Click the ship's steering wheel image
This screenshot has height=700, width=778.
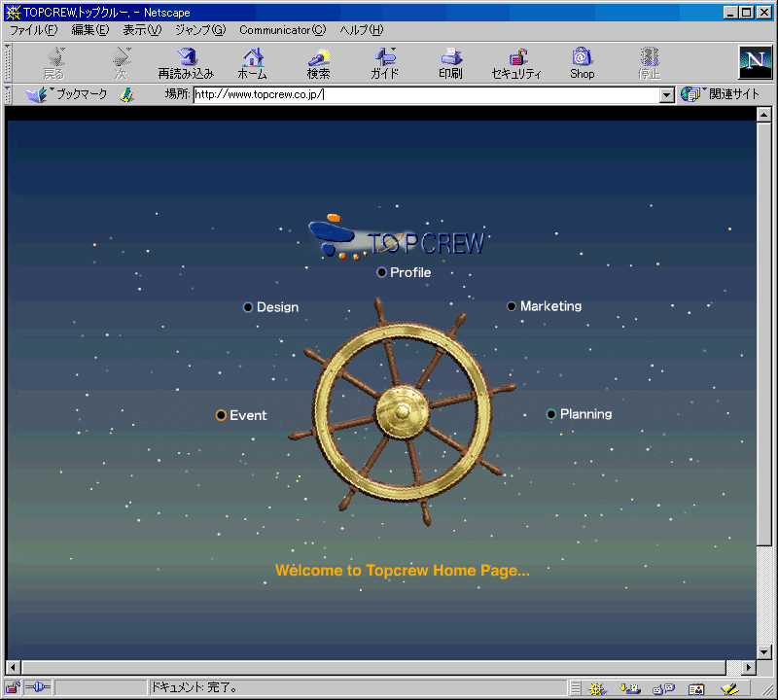[403, 412]
